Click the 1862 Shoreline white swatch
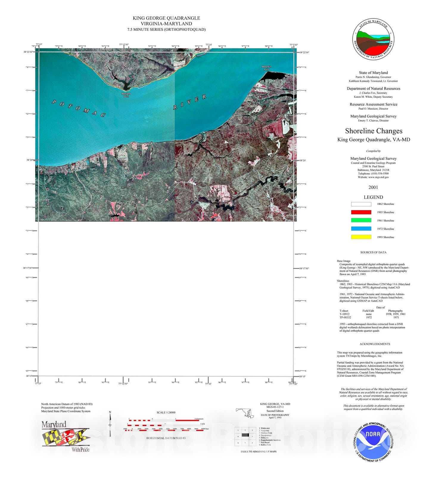 tap(361, 204)
